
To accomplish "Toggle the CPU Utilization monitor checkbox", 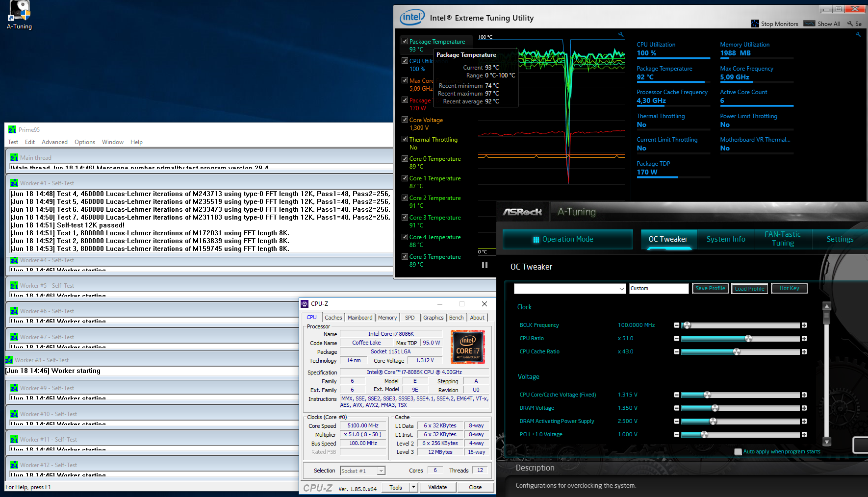I will coord(405,61).
